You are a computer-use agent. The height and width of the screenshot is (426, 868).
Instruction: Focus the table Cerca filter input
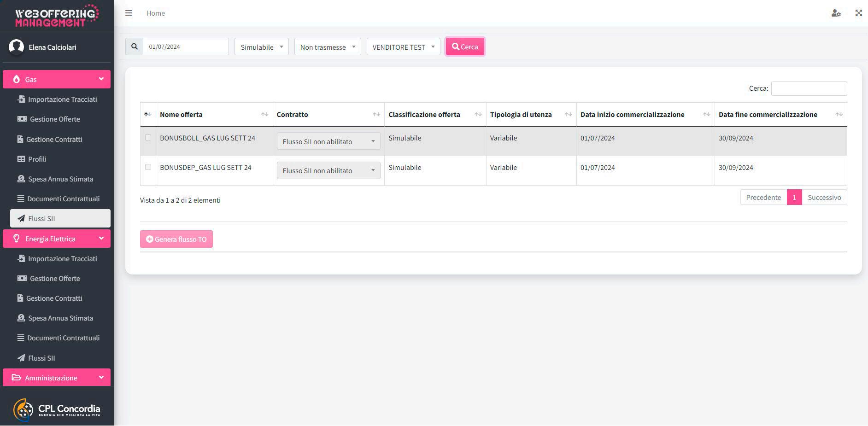[x=809, y=88]
